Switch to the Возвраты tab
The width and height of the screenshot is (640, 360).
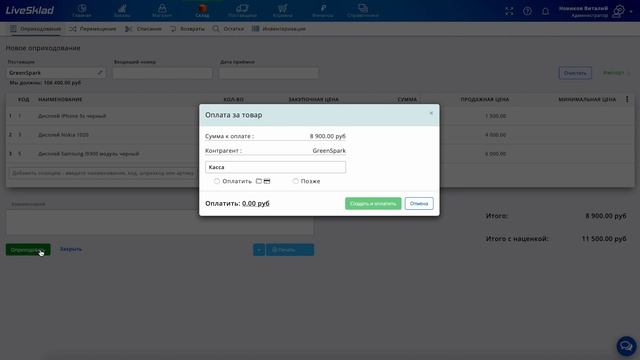[187, 29]
